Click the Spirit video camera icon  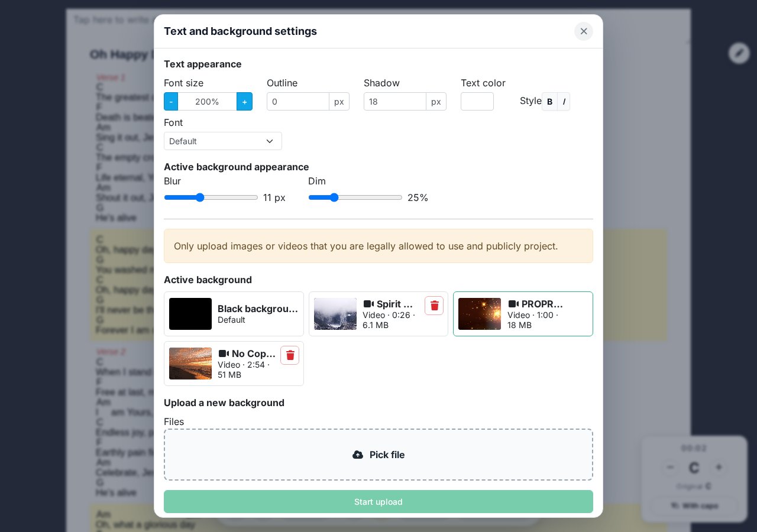pos(368,304)
